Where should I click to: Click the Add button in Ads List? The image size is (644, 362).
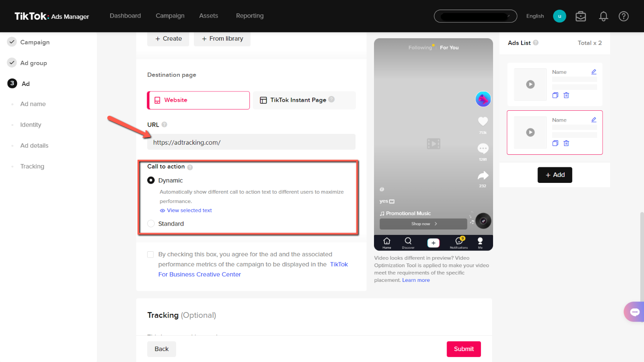pyautogui.click(x=555, y=175)
